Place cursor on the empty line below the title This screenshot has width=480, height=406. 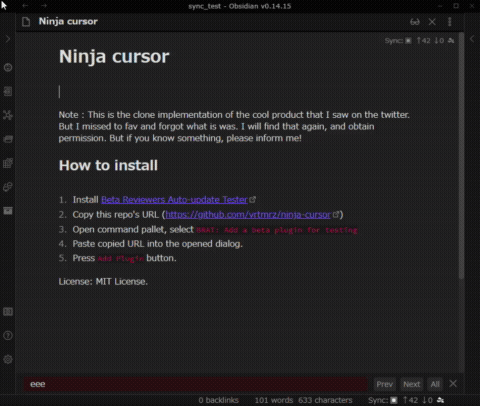click(x=233, y=92)
